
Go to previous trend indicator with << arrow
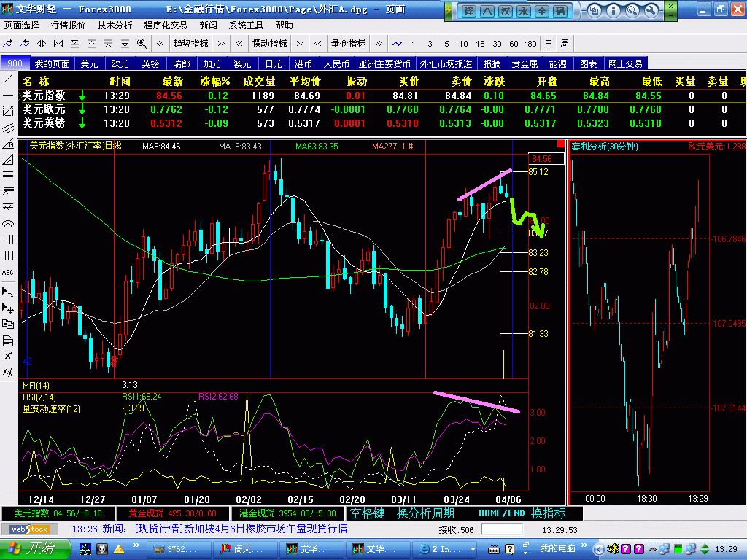(x=160, y=44)
